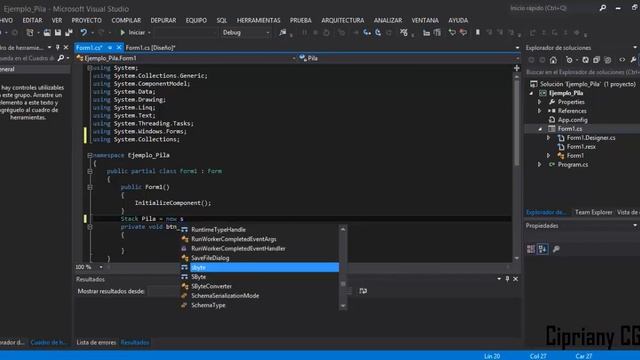This screenshot has height=360, width=640.
Task: Save the current file with the Save icon
Action: [x=58, y=32]
